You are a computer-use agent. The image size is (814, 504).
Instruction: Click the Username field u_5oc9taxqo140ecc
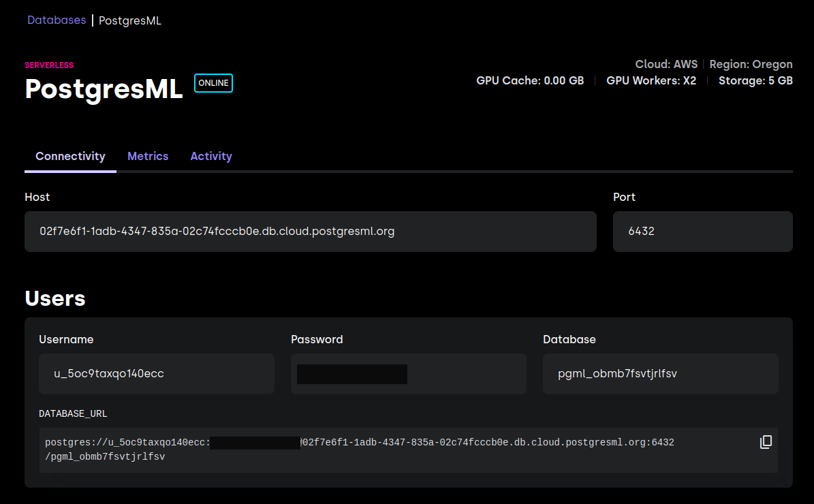[x=157, y=374]
